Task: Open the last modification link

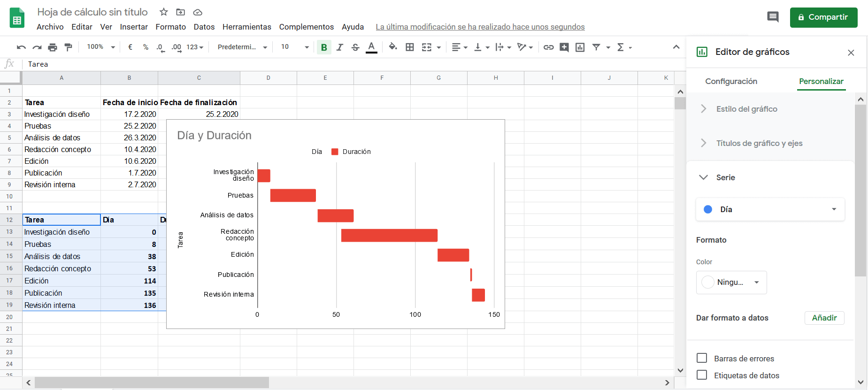Action: pos(480,27)
